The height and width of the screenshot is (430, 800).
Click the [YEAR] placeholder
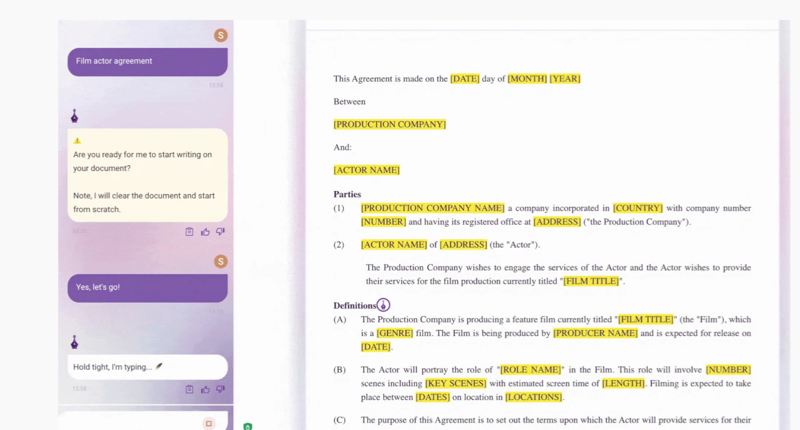click(565, 79)
